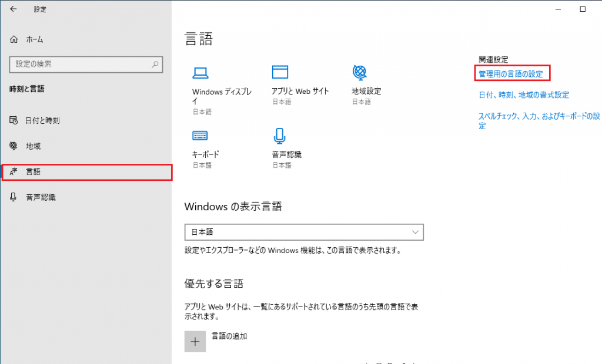Click the キーボード tile label

205,154
